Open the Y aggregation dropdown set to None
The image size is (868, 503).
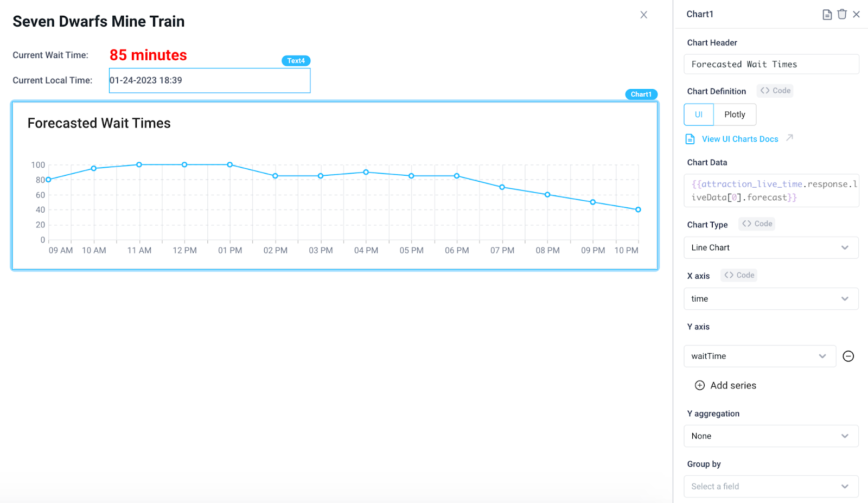[x=770, y=436]
